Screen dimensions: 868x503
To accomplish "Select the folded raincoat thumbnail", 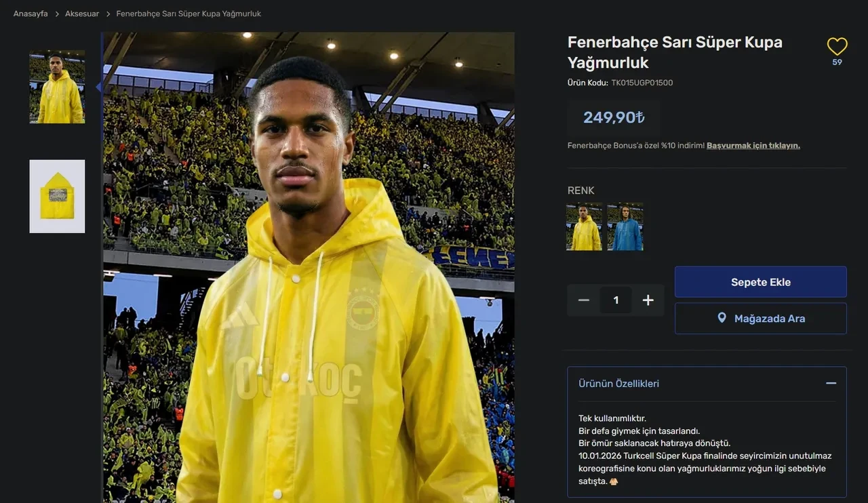I will pyautogui.click(x=57, y=196).
